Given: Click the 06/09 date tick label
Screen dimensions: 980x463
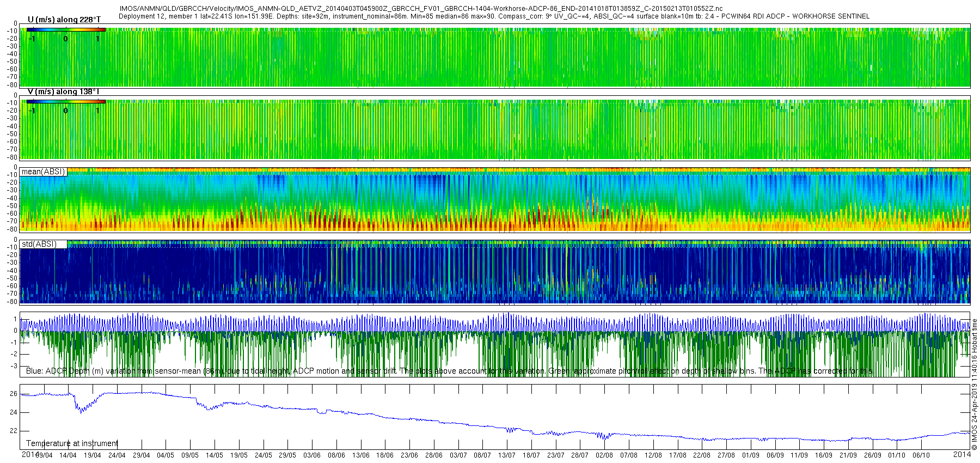Looking at the screenshot, I should click(775, 455).
